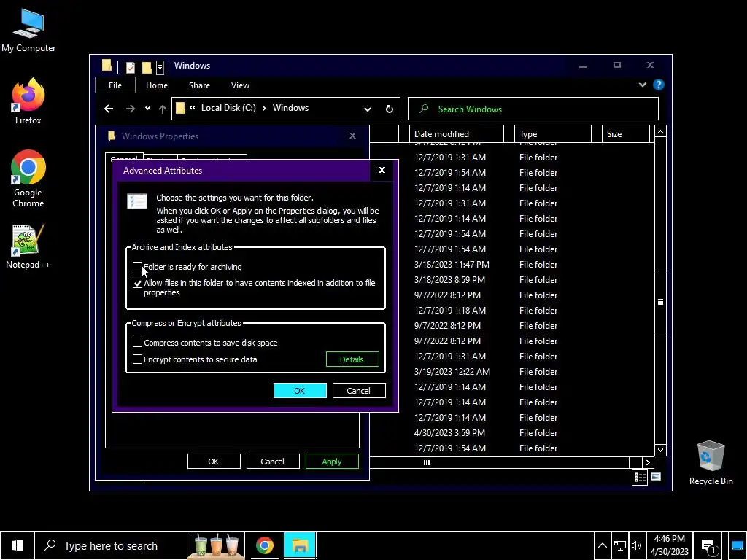Click the Search Windows field
747x560 pixels.
pos(533,109)
